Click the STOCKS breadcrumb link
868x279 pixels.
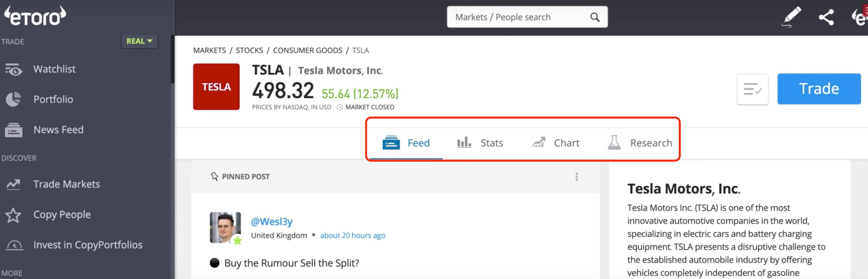pos(249,50)
